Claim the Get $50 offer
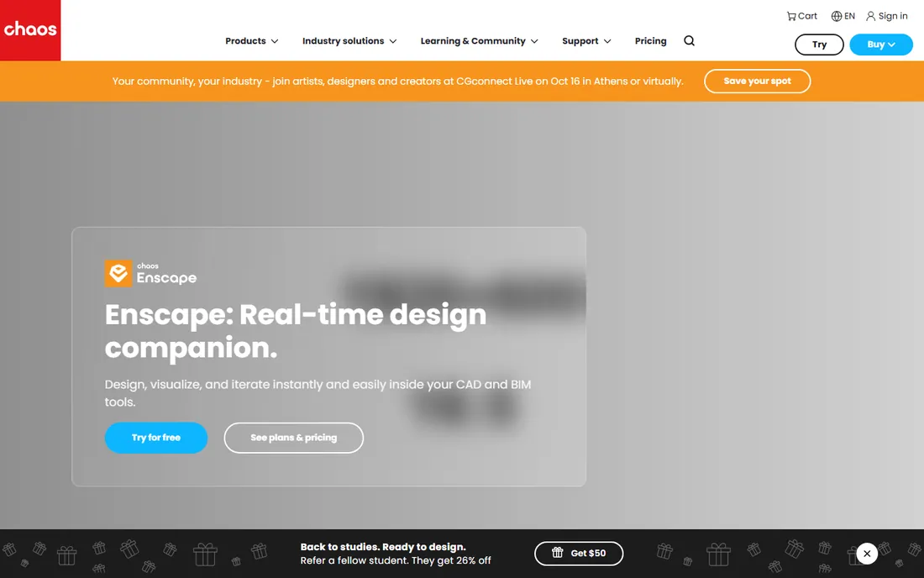The height and width of the screenshot is (578, 924). click(x=579, y=554)
